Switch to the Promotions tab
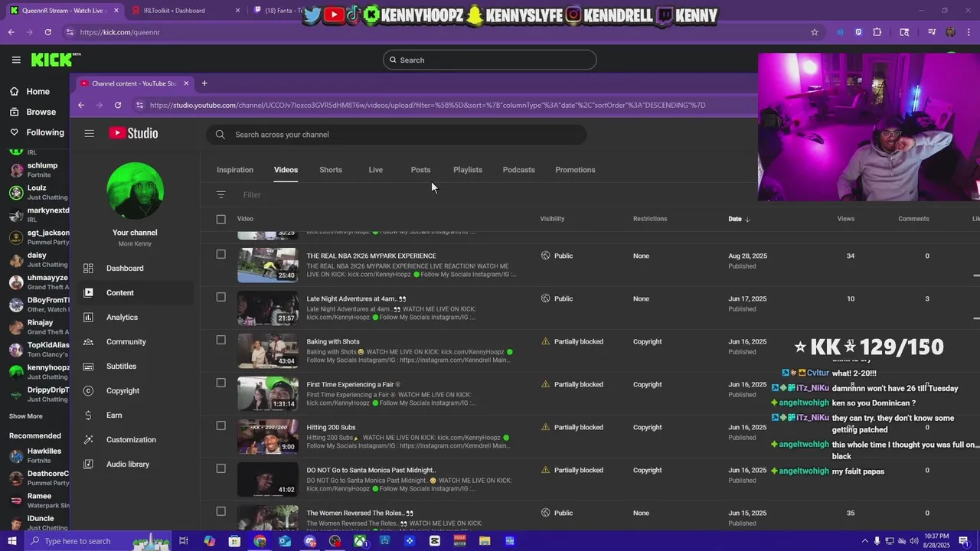Image resolution: width=980 pixels, height=551 pixels. pos(575,170)
